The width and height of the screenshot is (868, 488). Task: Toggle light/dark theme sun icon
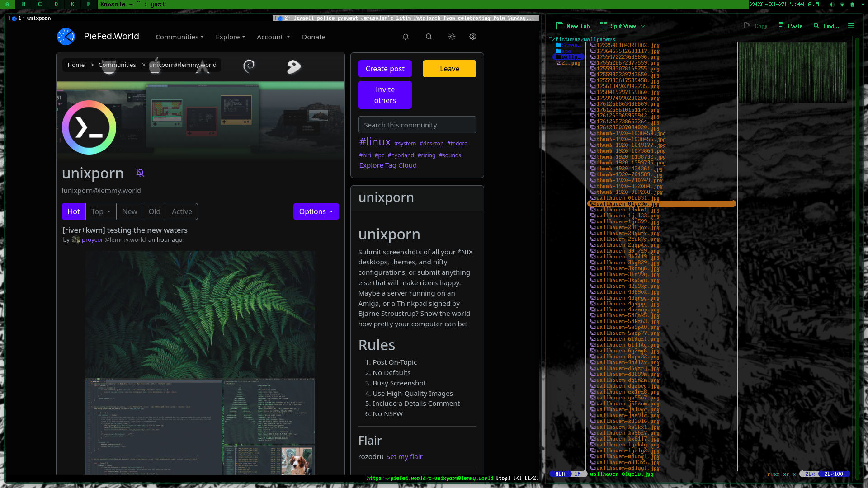[x=452, y=37]
